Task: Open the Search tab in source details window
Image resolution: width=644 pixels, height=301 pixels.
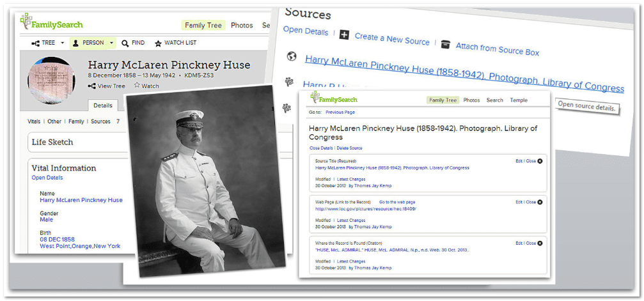Action: click(x=495, y=100)
